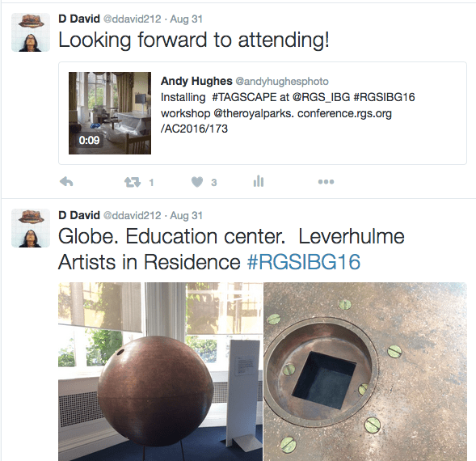
Task: Retweet the Looking forward to attending tweet
Action: point(133,182)
